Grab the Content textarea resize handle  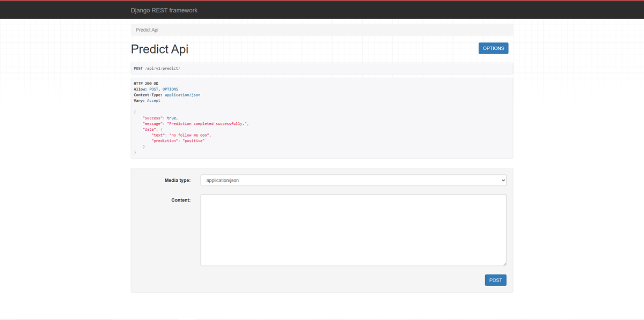504,263
